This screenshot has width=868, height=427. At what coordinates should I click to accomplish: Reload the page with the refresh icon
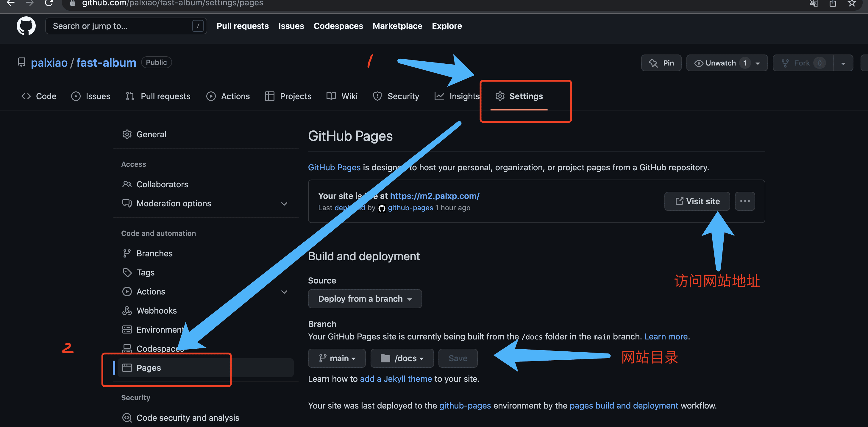[49, 3]
